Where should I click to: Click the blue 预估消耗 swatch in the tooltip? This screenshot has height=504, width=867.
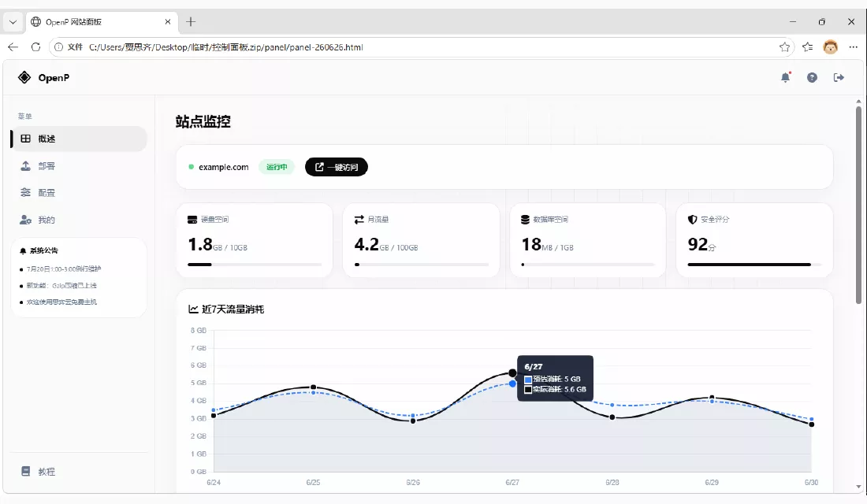(528, 380)
